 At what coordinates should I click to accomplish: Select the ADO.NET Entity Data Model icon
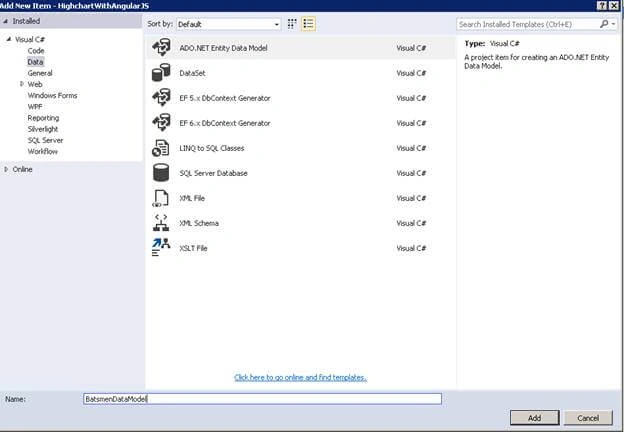(161, 48)
